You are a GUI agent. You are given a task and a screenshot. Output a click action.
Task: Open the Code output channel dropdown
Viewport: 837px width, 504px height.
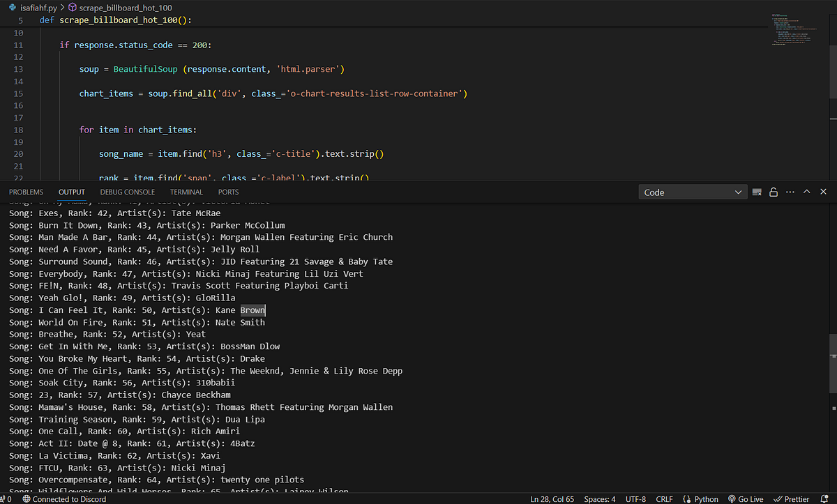[693, 191]
